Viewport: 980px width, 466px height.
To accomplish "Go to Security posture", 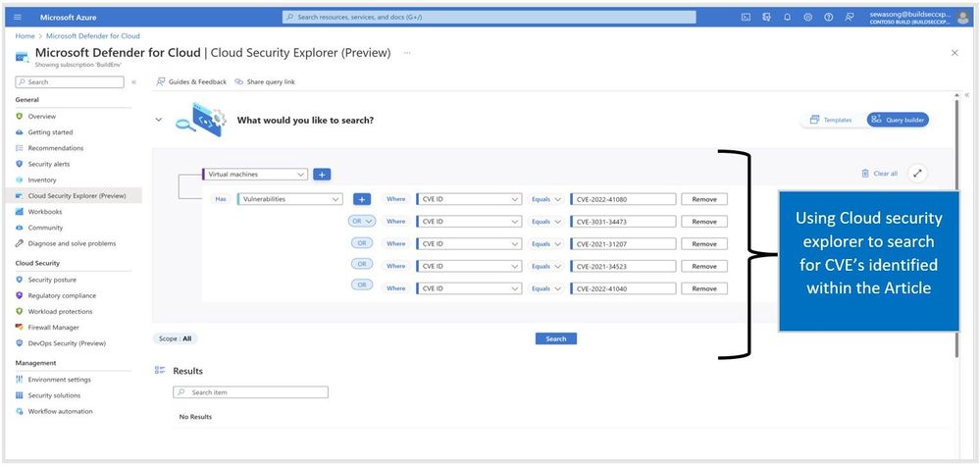I will [53, 280].
